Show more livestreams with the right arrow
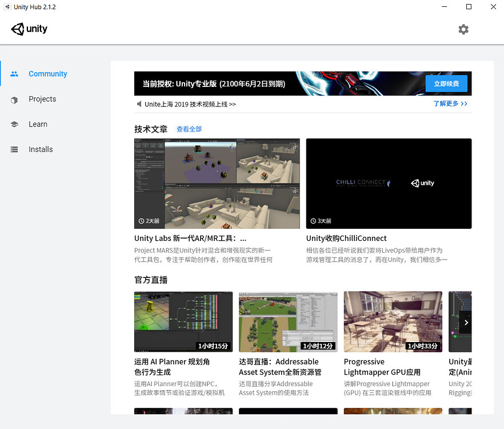504x429 pixels. (466, 322)
